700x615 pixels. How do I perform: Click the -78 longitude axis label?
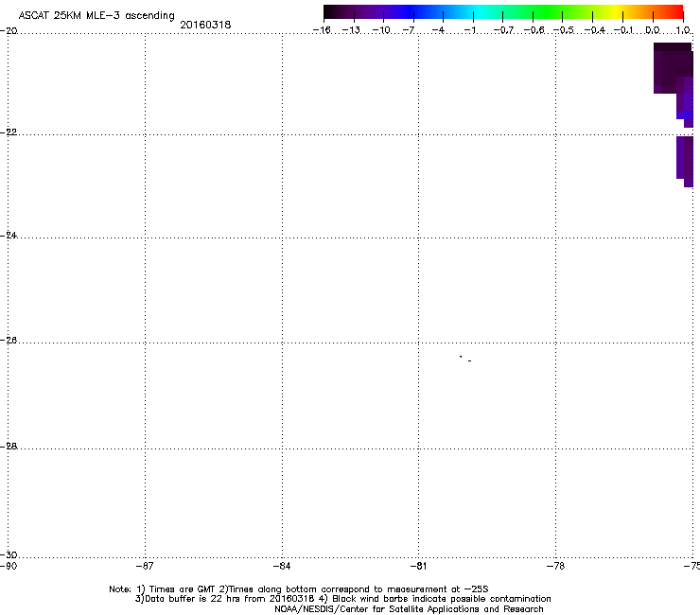pyautogui.click(x=555, y=566)
